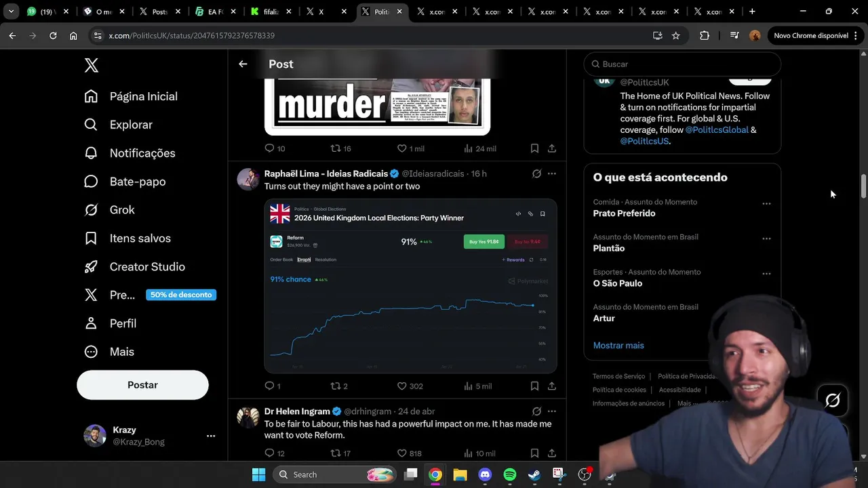Share the murder image post
This screenshot has height=488, width=868.
[x=552, y=148]
